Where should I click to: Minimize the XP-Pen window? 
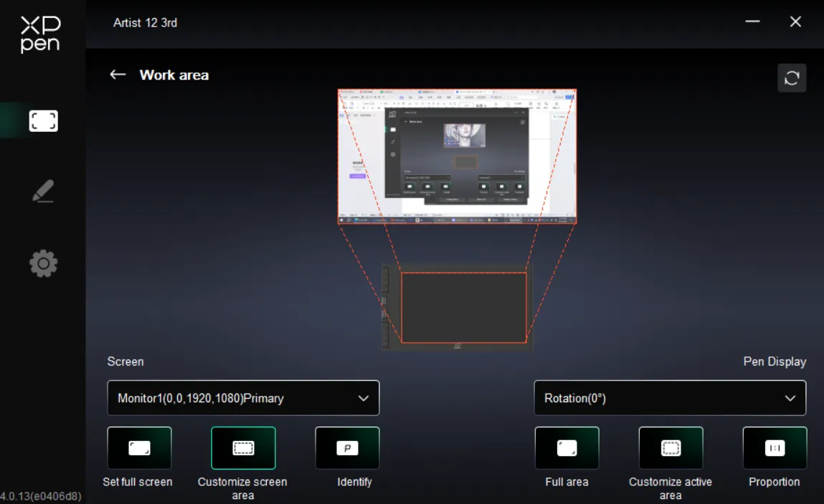point(752,22)
